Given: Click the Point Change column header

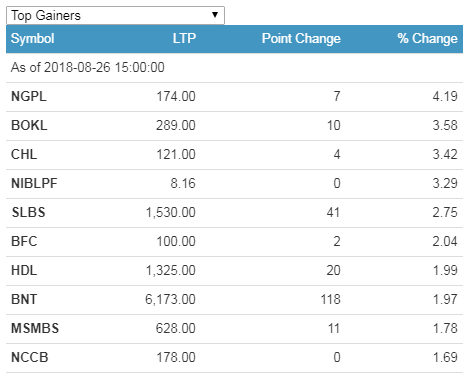Looking at the screenshot, I should point(301,38).
